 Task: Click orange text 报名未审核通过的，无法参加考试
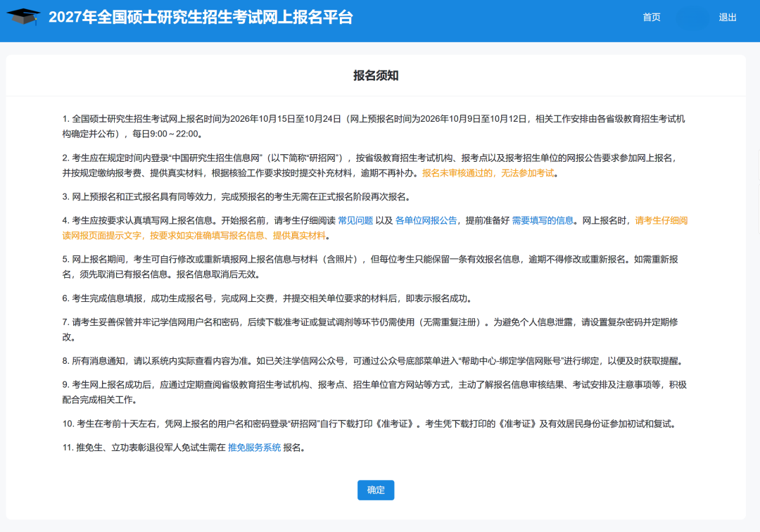[488, 173]
